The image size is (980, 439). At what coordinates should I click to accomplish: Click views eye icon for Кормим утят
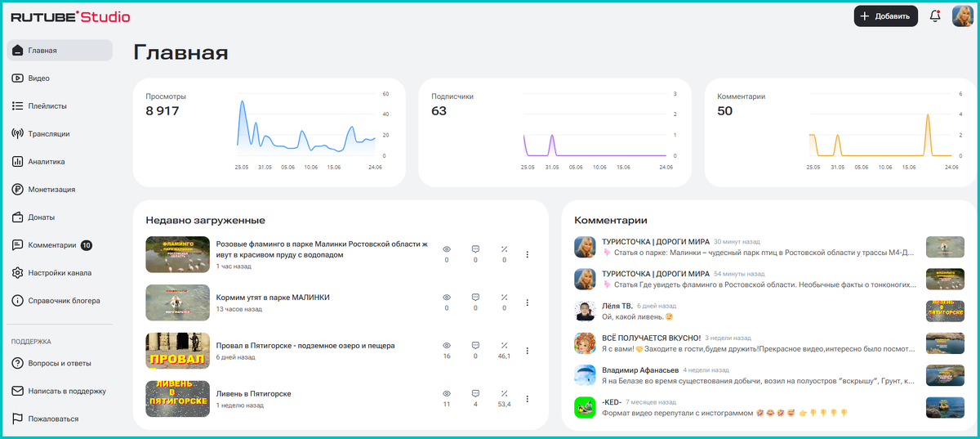point(447,297)
